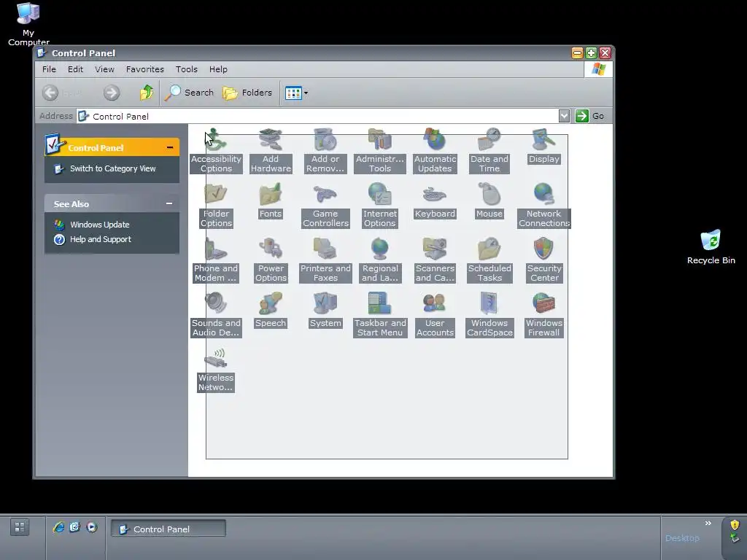747x560 pixels.
Task: Select Wireless Network Setup icon
Action: point(216,370)
